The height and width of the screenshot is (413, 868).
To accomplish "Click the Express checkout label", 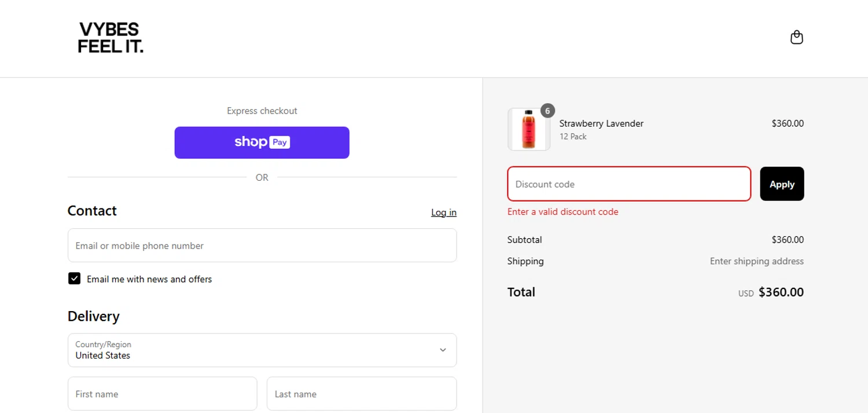I will [x=262, y=111].
